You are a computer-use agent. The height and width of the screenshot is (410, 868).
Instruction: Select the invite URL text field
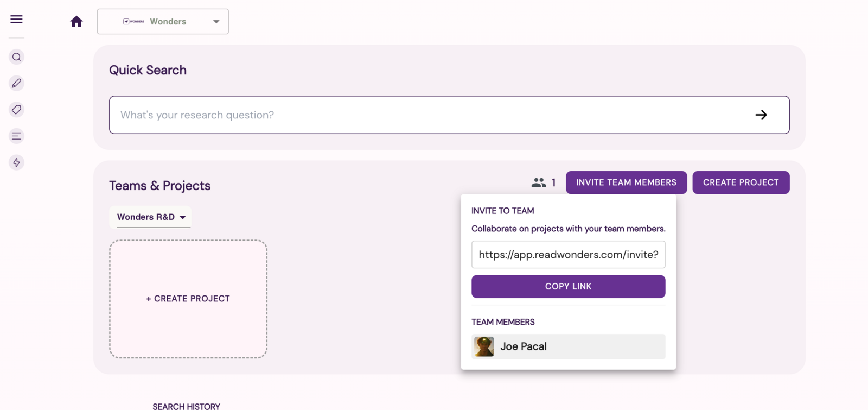[x=568, y=255]
